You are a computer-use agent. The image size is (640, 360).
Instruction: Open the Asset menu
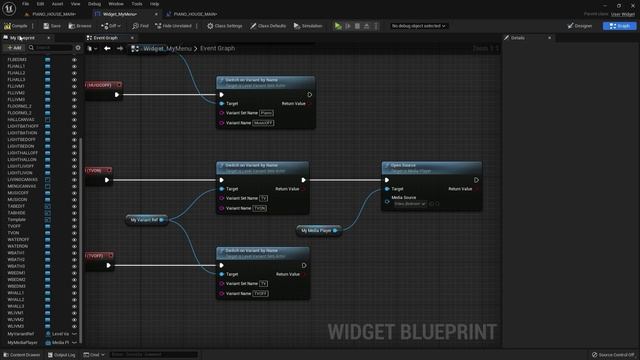(x=58, y=4)
